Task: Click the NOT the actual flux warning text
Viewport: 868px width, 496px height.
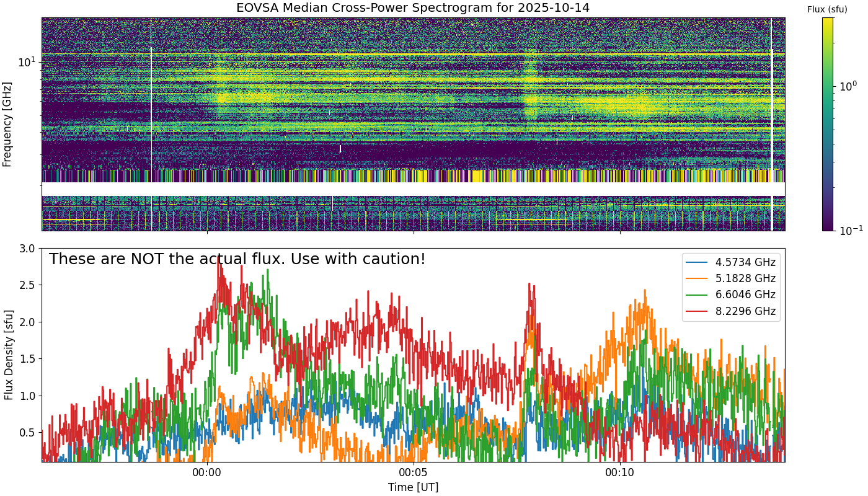Action: 237,259
